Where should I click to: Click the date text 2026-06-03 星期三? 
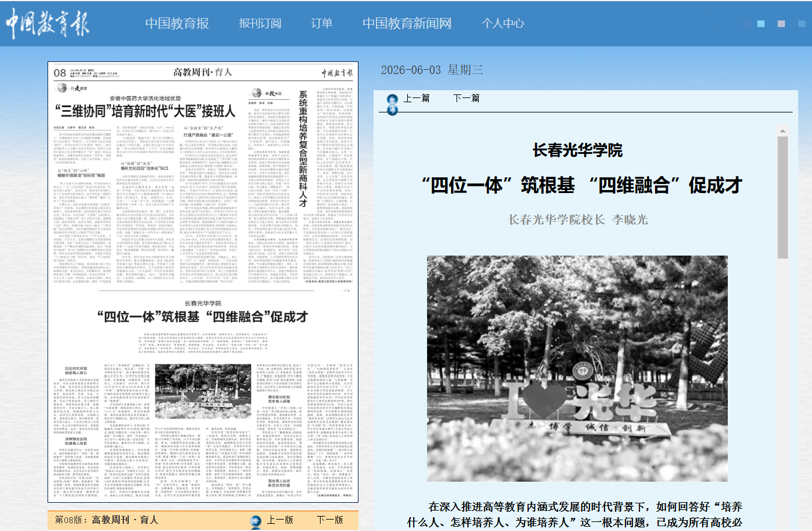[x=432, y=70]
